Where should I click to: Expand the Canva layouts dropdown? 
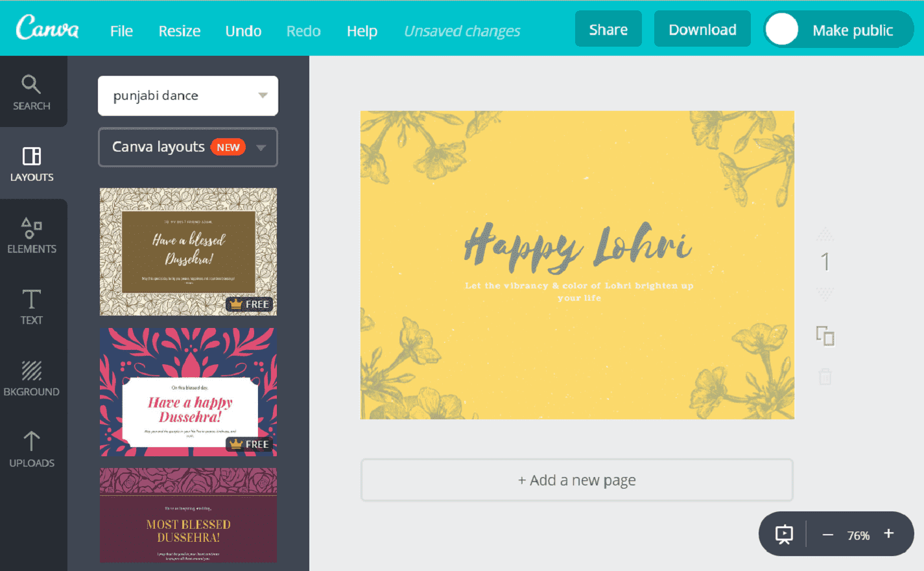click(261, 148)
